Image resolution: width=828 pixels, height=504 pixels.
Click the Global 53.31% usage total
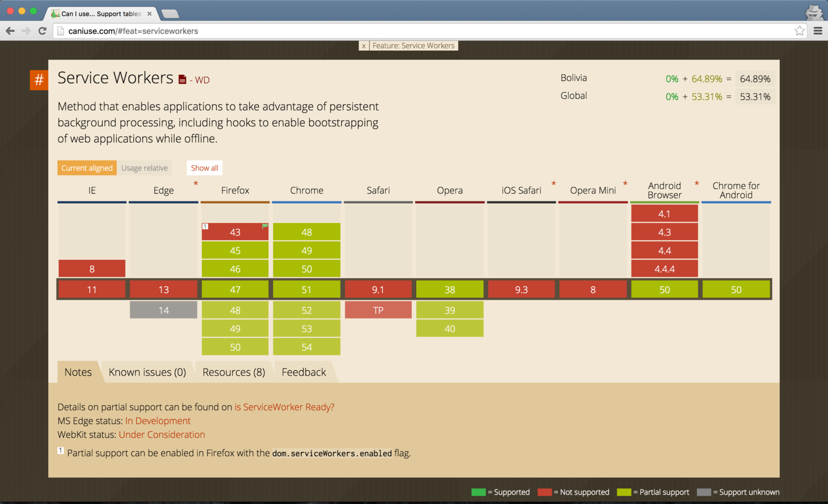click(755, 97)
